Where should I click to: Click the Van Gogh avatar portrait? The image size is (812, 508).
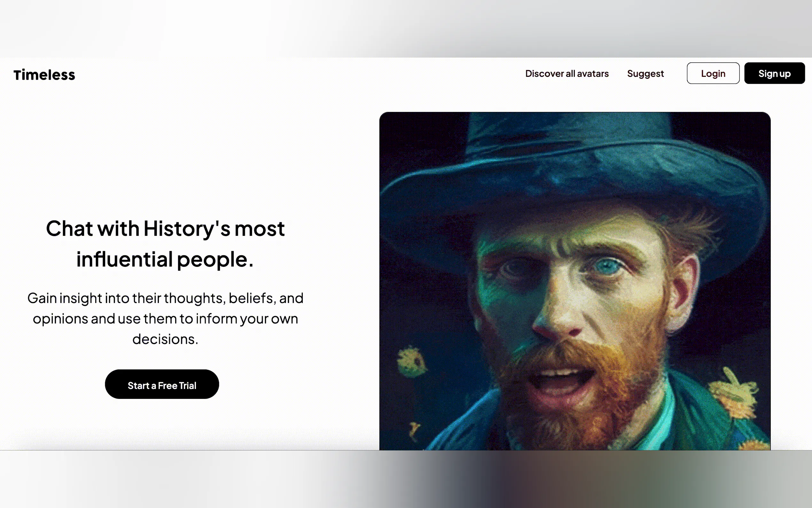tap(575, 281)
